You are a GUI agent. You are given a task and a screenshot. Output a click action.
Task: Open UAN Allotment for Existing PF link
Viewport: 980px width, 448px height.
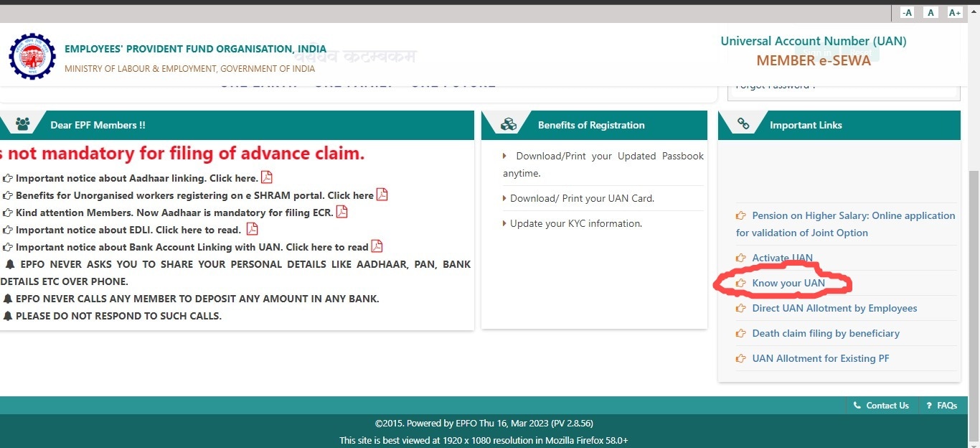pos(821,358)
